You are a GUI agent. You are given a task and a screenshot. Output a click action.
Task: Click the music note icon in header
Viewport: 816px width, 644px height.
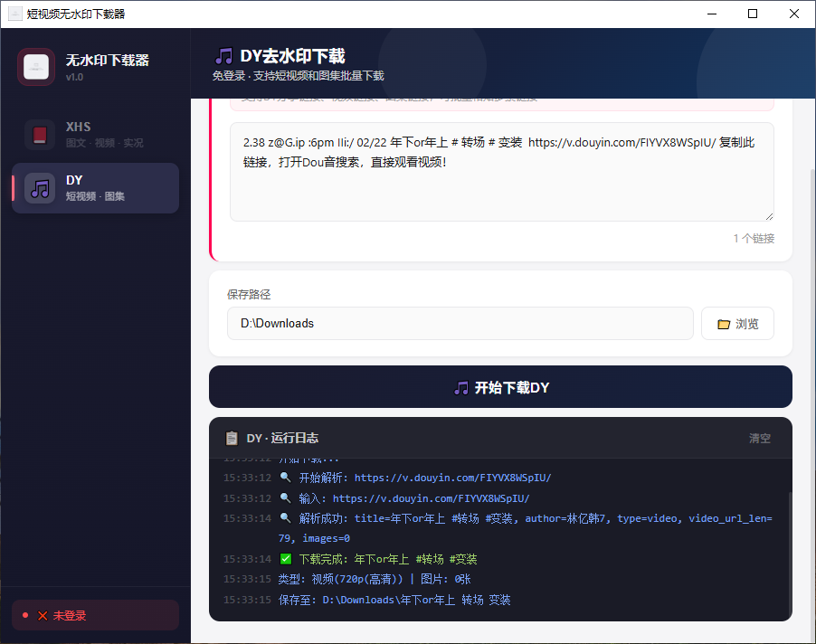click(x=224, y=56)
